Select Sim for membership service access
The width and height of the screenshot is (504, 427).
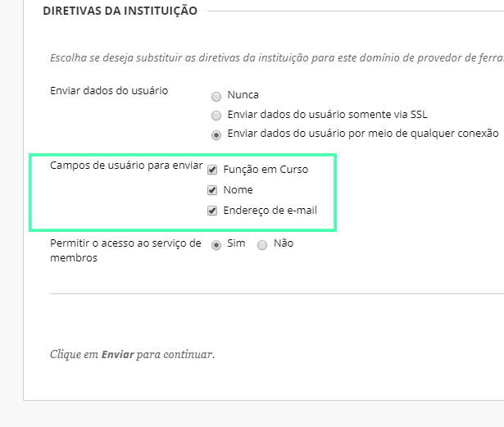tap(216, 245)
